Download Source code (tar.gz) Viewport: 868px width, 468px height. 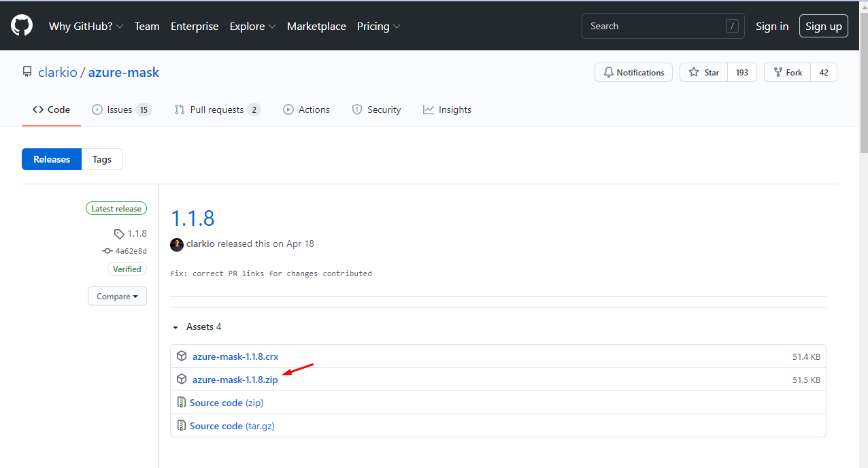pos(232,426)
